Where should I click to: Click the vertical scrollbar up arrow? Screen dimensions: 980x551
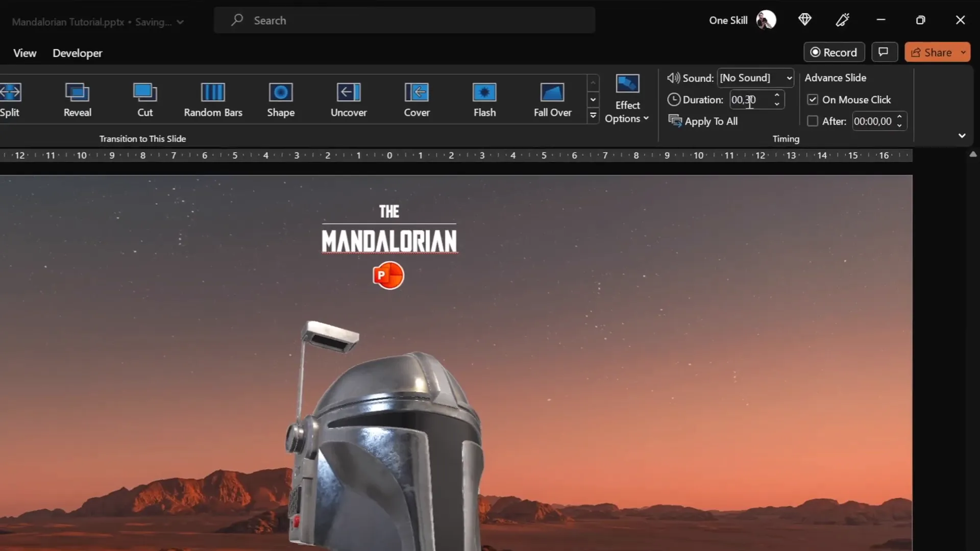click(973, 154)
